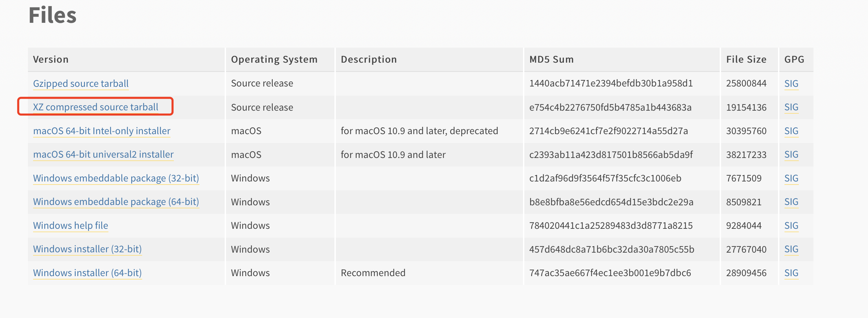868x318 pixels.
Task: Download the Windows help file
Action: point(71,225)
